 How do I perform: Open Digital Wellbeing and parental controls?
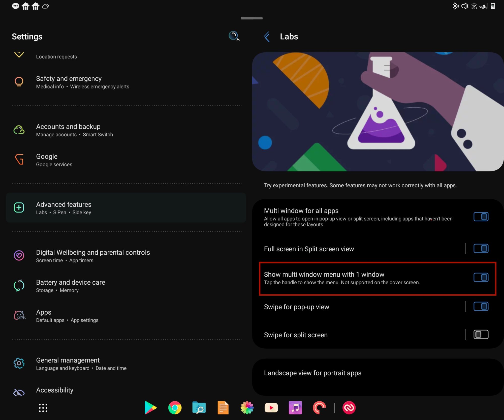(x=126, y=256)
